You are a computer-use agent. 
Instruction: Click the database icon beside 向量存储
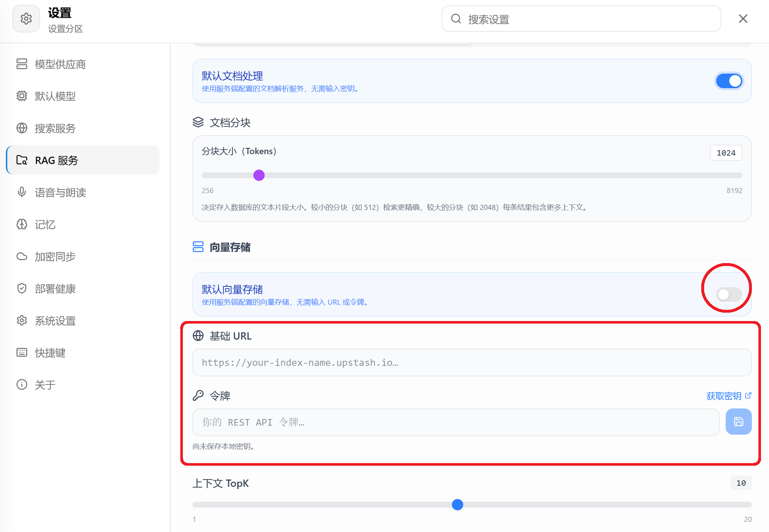198,247
